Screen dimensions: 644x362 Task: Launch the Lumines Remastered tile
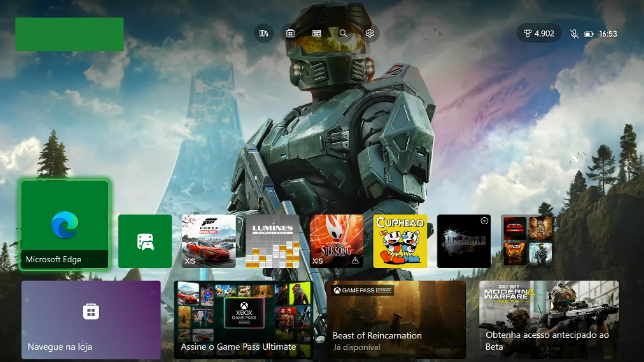pyautogui.click(x=273, y=241)
